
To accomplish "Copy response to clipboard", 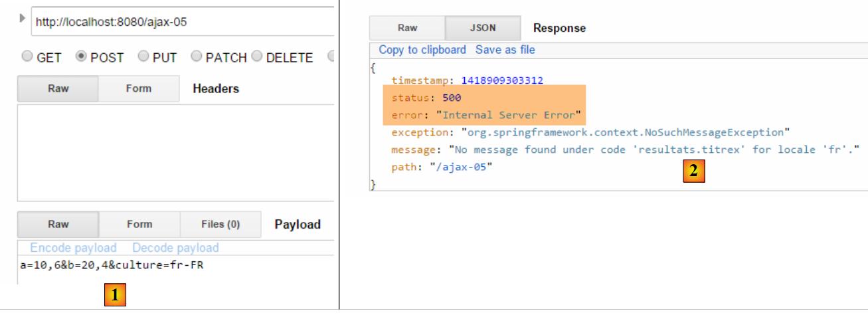I will tap(422, 50).
